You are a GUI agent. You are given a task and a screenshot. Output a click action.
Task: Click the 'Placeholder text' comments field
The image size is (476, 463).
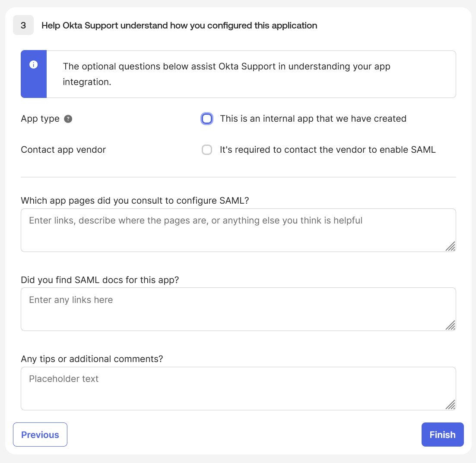pyautogui.click(x=238, y=388)
